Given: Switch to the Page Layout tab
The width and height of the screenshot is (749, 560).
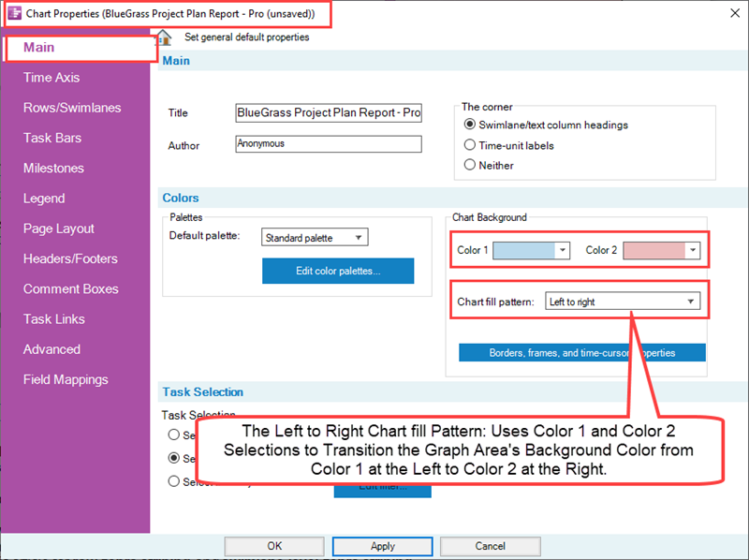Looking at the screenshot, I should [59, 228].
